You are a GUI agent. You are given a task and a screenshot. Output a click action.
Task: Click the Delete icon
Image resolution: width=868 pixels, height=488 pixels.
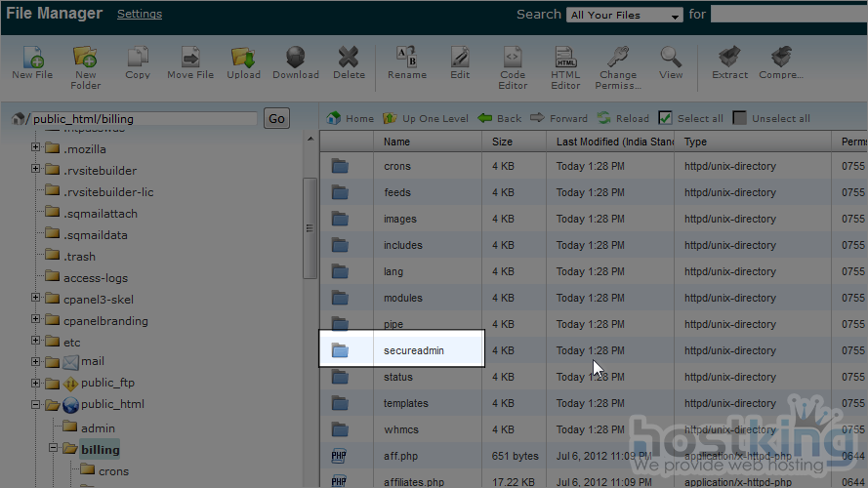click(x=349, y=59)
